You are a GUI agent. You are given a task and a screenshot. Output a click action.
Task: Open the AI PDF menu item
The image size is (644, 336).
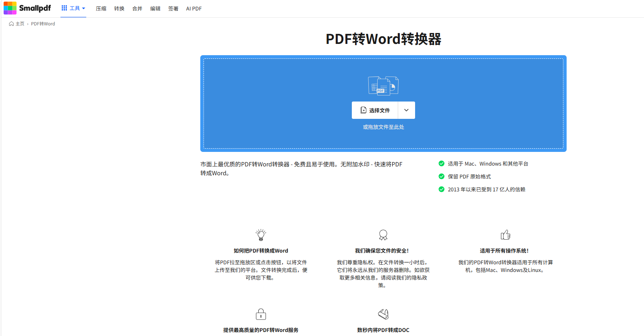(194, 8)
